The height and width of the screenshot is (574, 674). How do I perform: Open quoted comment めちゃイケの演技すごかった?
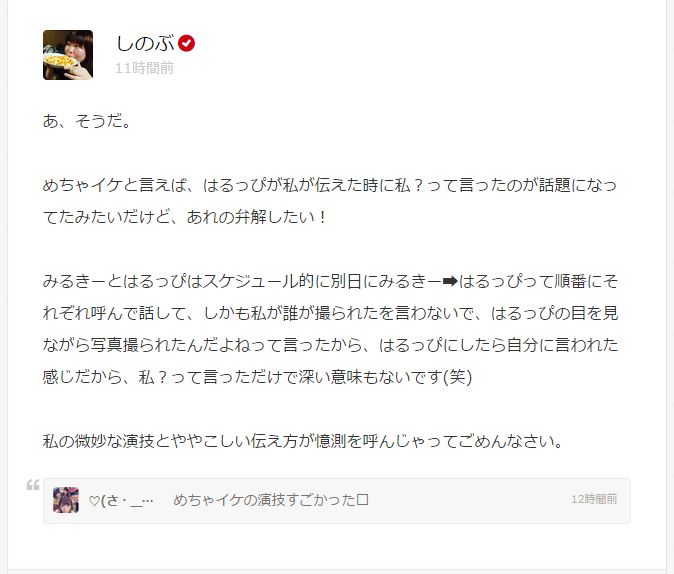[271, 500]
